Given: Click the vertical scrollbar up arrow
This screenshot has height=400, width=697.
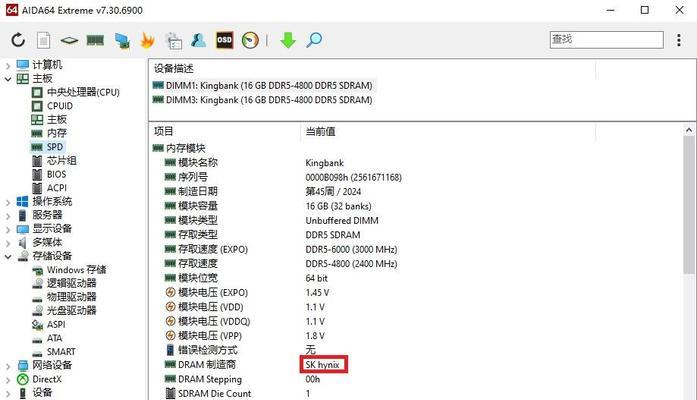Looking at the screenshot, I should click(x=689, y=130).
